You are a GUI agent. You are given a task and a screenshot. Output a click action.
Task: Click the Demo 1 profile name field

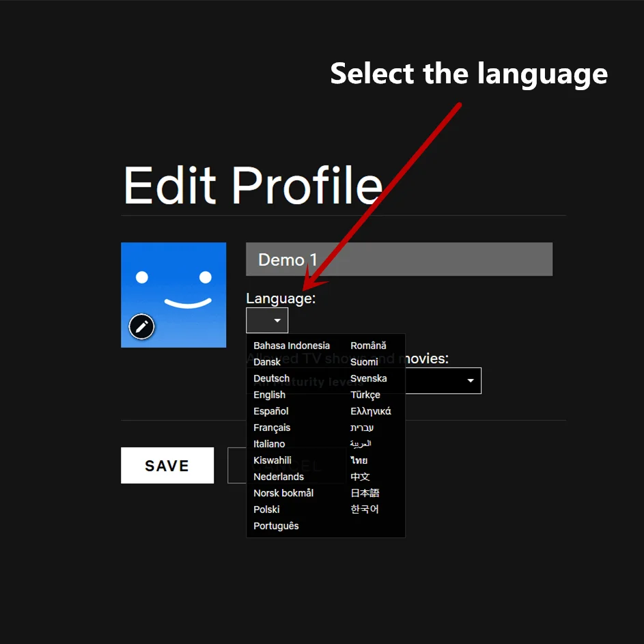[x=399, y=259]
